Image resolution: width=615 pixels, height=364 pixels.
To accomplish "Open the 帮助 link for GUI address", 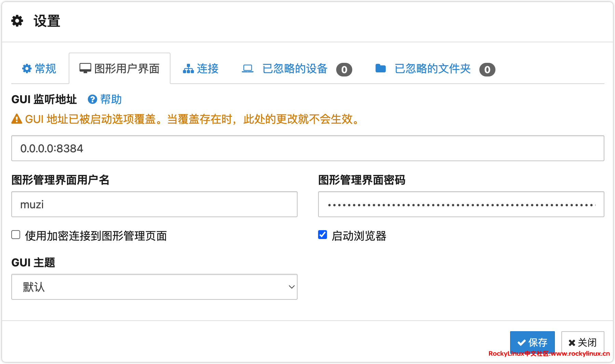I will (x=111, y=99).
